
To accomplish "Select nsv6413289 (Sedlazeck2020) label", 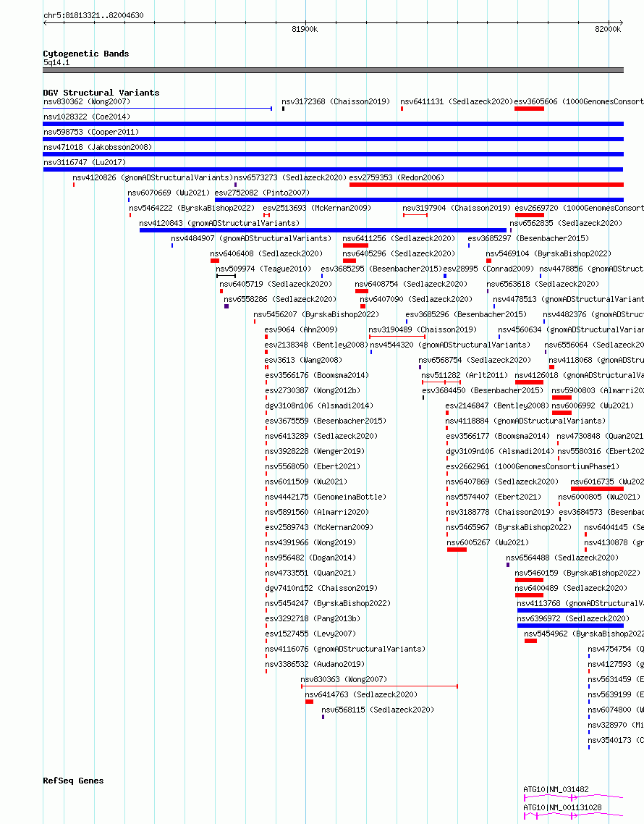I will (321, 437).
